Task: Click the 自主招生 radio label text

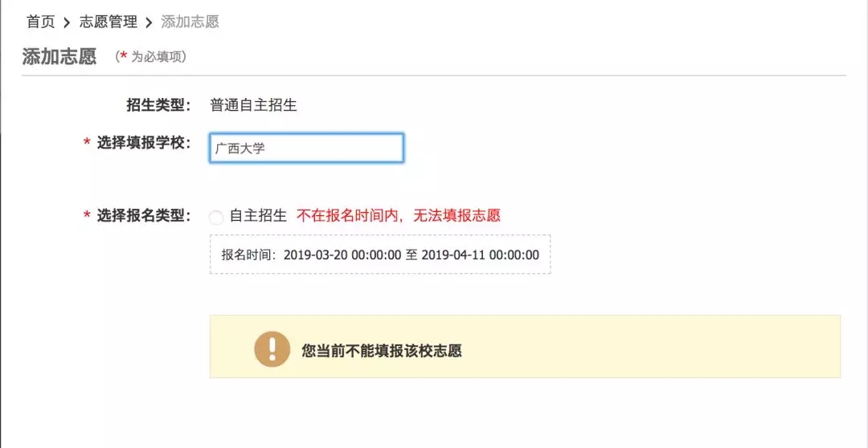Action: pyautogui.click(x=258, y=215)
